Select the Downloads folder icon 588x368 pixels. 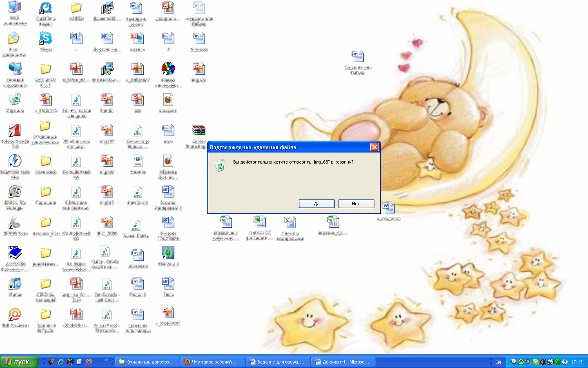coord(46,165)
